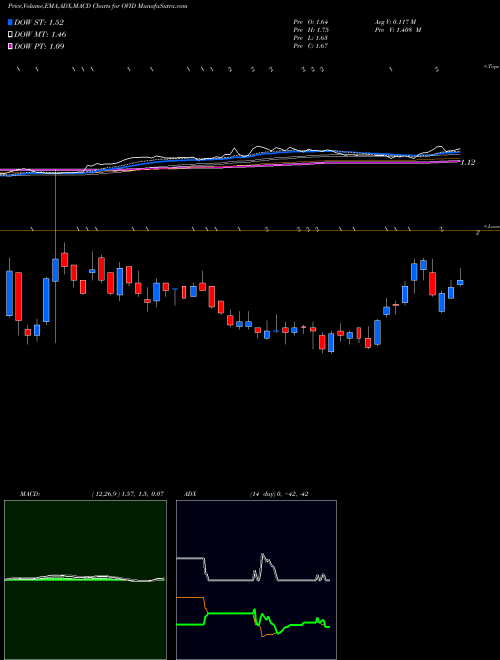Click the Pre O: 1.64 value
500x660 pixels.
311,22
